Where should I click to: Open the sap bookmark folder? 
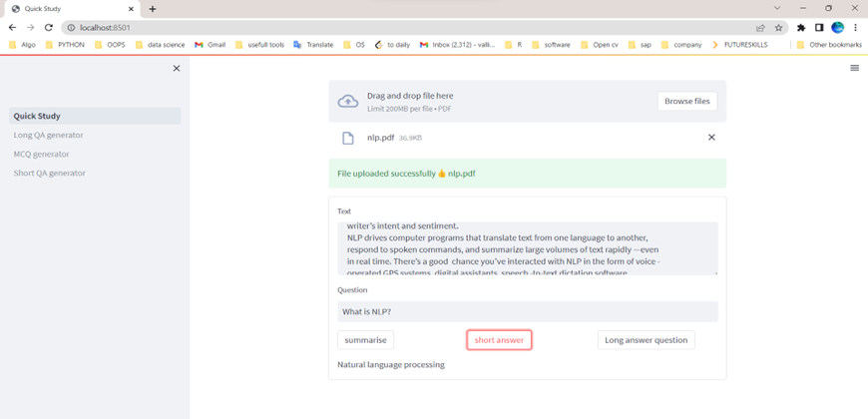tap(640, 45)
